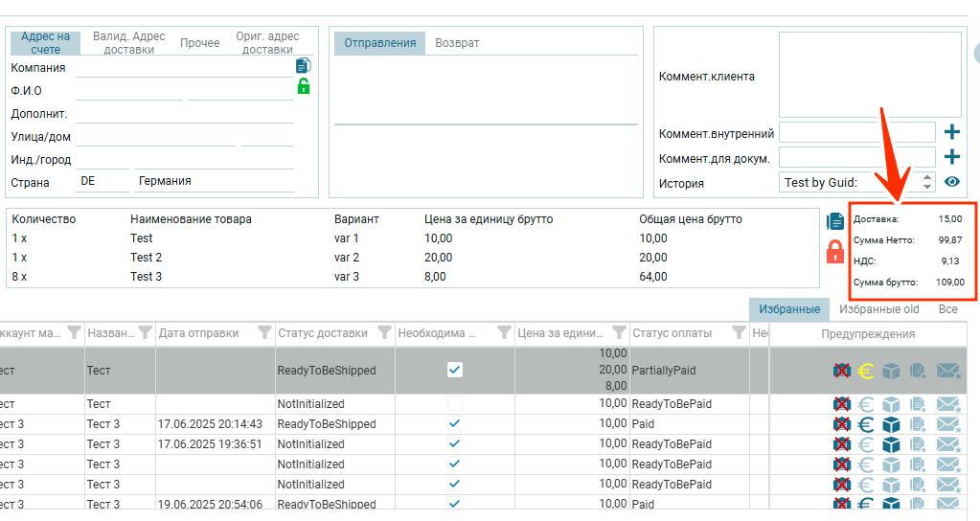Click the Все tab
The height and width of the screenshot is (521, 980).
(947, 309)
